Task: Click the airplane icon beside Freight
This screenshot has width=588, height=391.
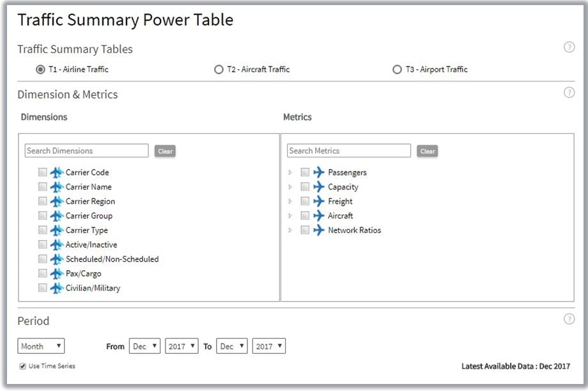Action: click(319, 201)
